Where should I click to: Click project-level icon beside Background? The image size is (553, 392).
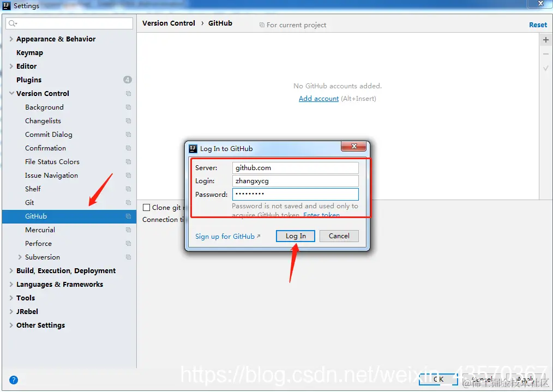(128, 107)
